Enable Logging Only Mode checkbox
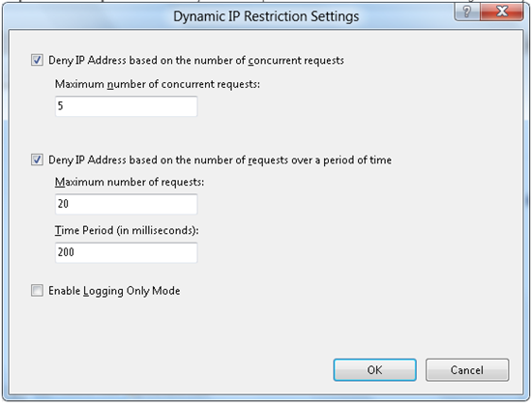This screenshot has height=406, width=532. pyautogui.click(x=37, y=290)
